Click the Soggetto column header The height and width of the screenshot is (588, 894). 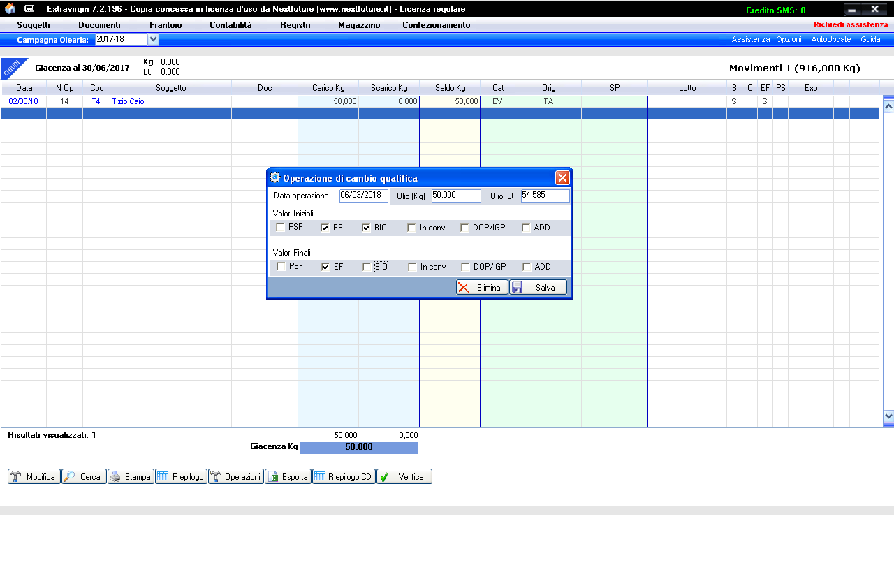tap(171, 88)
